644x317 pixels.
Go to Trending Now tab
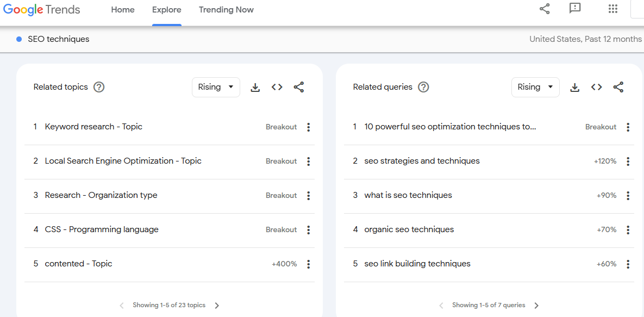pos(226,10)
